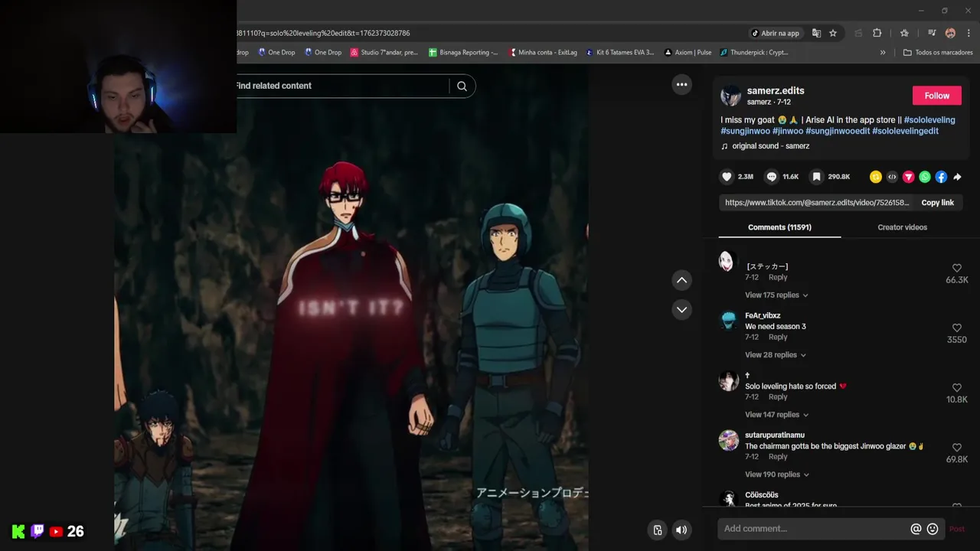Click the Find related content search field
Viewport: 980px width, 551px height.
coord(341,86)
